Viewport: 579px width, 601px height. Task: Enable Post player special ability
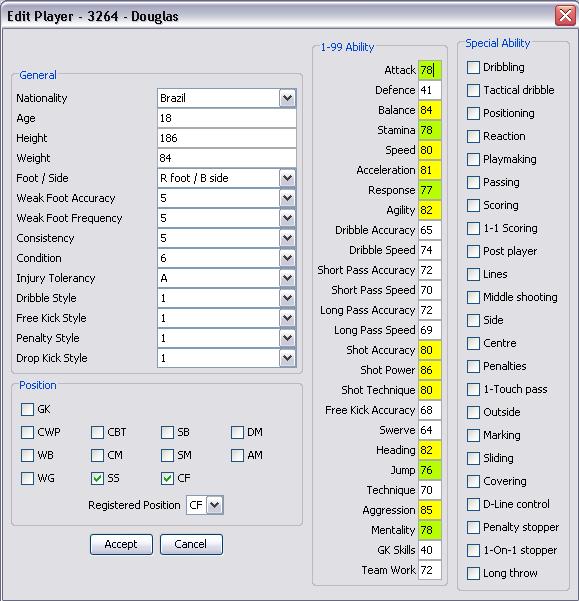coord(473,251)
